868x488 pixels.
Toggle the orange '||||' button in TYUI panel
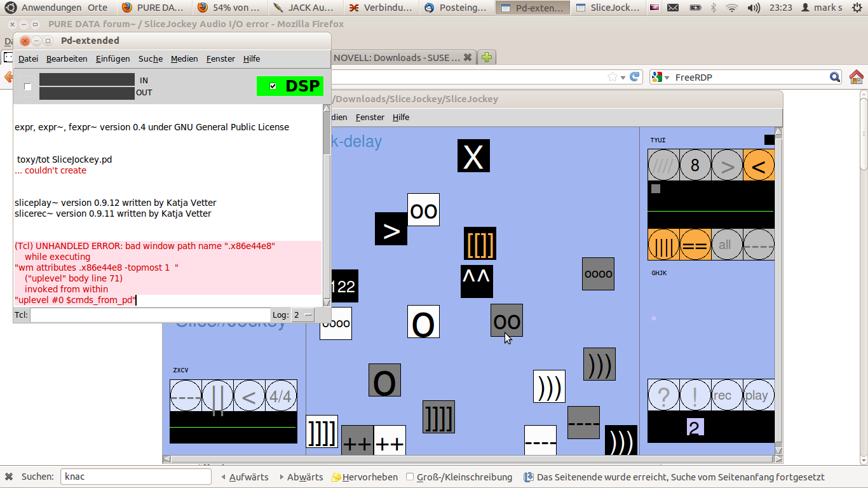point(663,245)
